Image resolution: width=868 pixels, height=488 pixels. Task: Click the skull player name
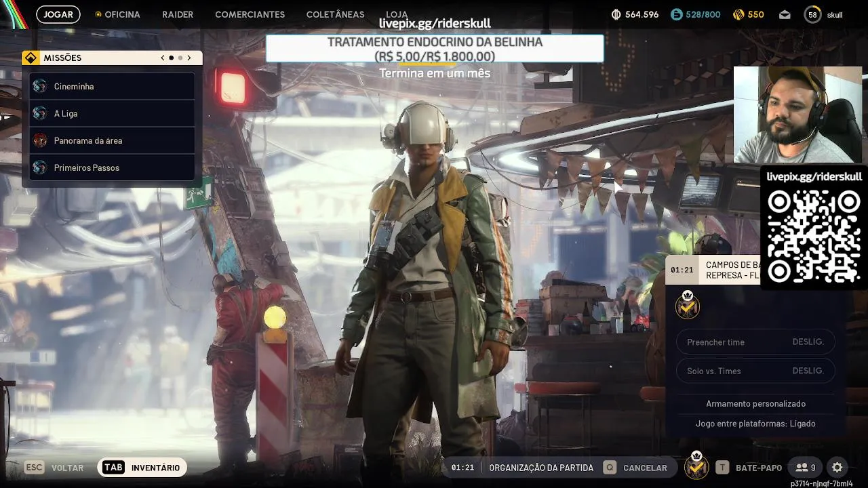[835, 15]
